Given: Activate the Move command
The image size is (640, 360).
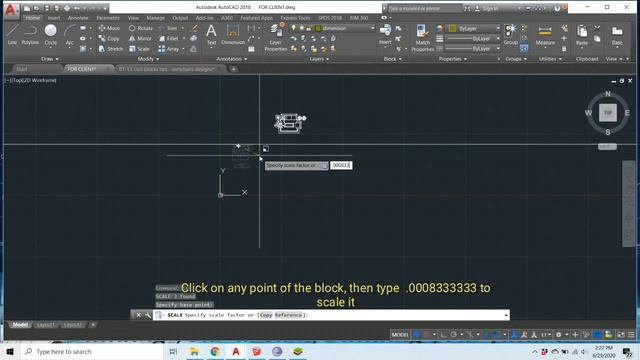Looking at the screenshot, I should point(109,28).
